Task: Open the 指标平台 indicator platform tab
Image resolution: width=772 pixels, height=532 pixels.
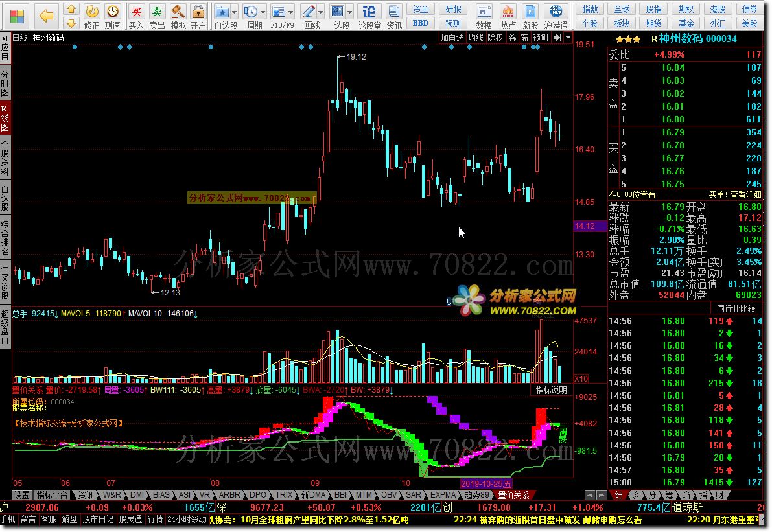Action: 53,494
